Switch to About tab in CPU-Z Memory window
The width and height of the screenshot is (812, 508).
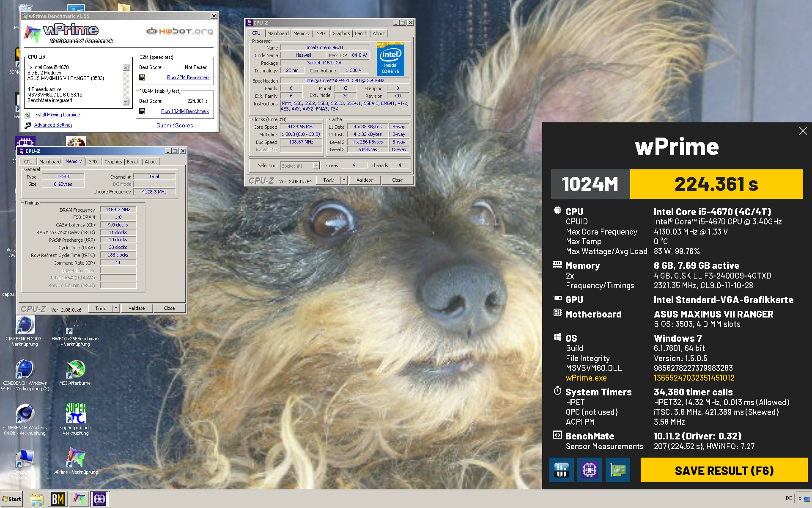[x=151, y=162]
